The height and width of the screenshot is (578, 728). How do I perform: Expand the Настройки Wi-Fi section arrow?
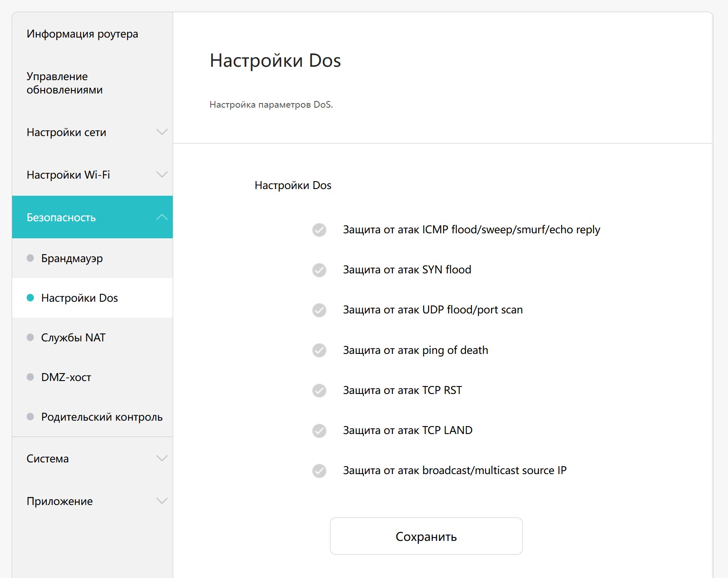[x=162, y=174]
